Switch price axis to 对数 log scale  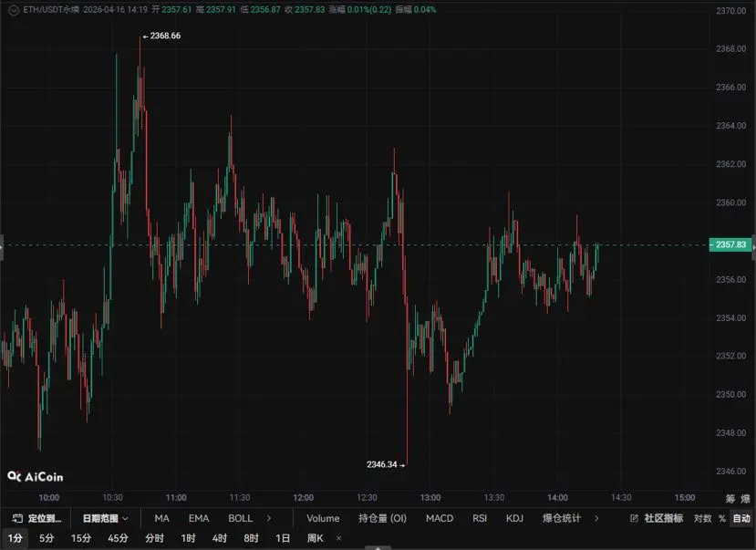point(703,518)
